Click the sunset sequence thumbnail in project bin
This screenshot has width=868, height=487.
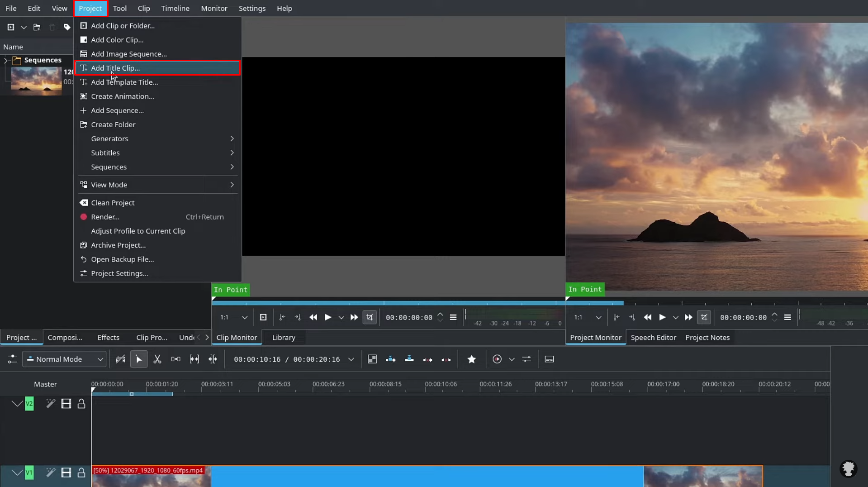(x=35, y=81)
